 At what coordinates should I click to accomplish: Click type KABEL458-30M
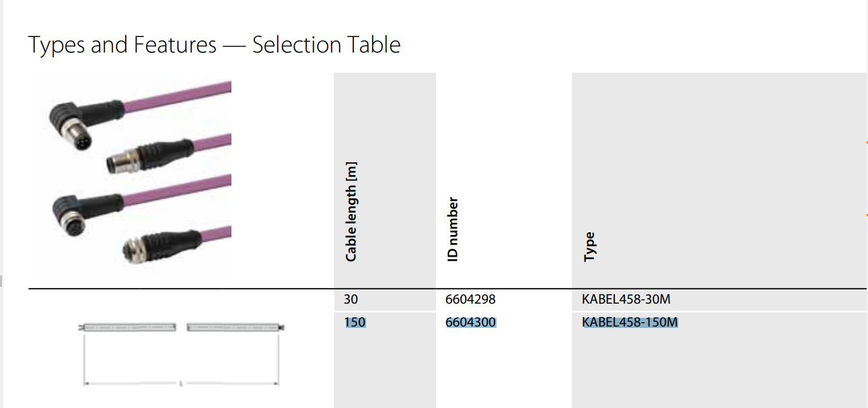(x=626, y=300)
